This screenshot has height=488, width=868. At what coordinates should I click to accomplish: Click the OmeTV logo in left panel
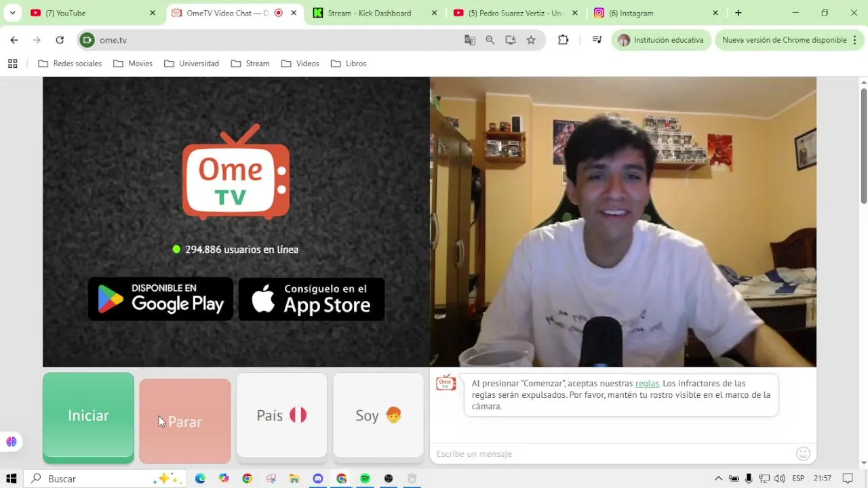point(236,172)
